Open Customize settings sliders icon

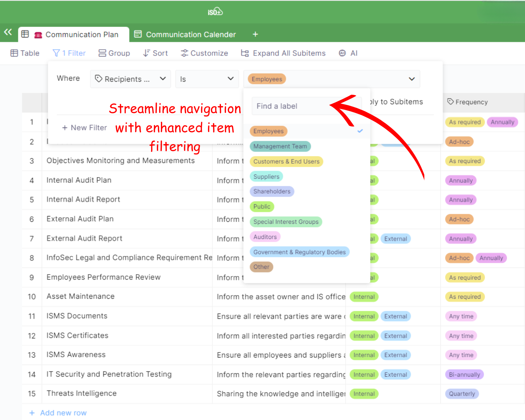coord(184,53)
